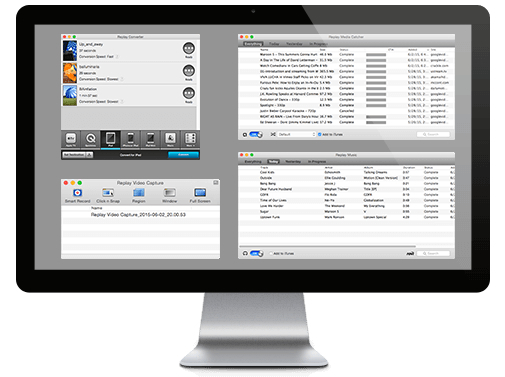Click the Search field in Replay Music

point(433,253)
